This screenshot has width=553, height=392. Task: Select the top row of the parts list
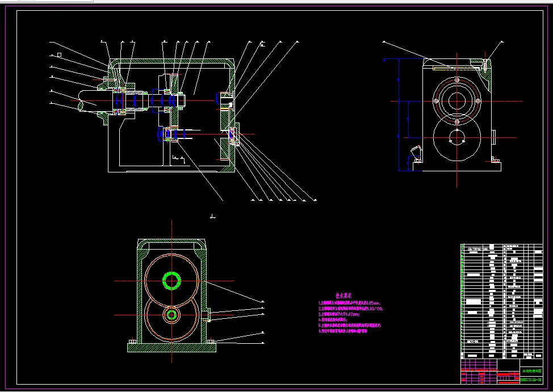pyautogui.click(x=501, y=245)
